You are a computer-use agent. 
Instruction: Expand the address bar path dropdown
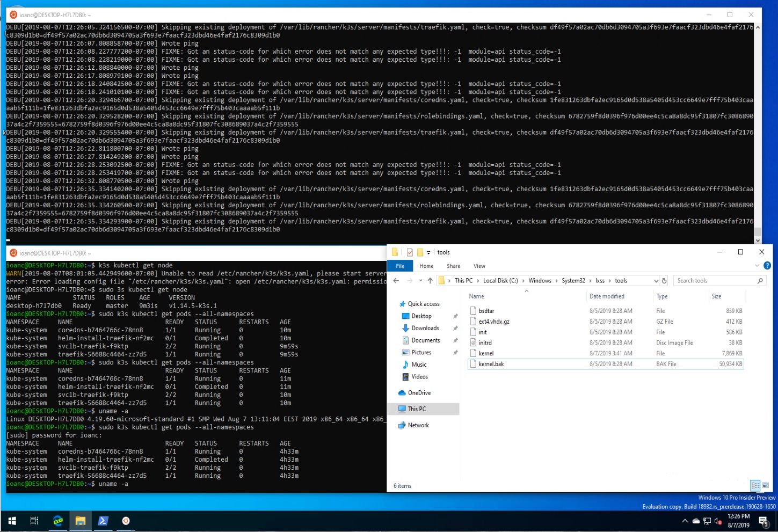(x=655, y=280)
